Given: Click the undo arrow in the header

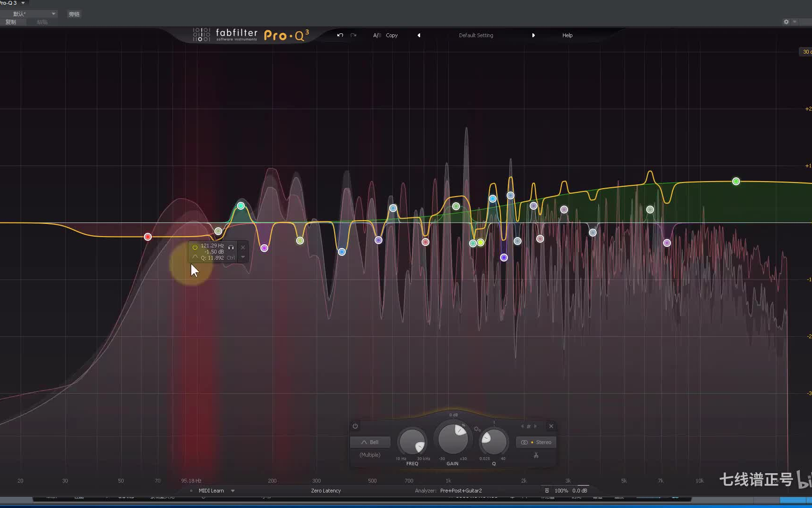Looking at the screenshot, I should pyautogui.click(x=339, y=35).
